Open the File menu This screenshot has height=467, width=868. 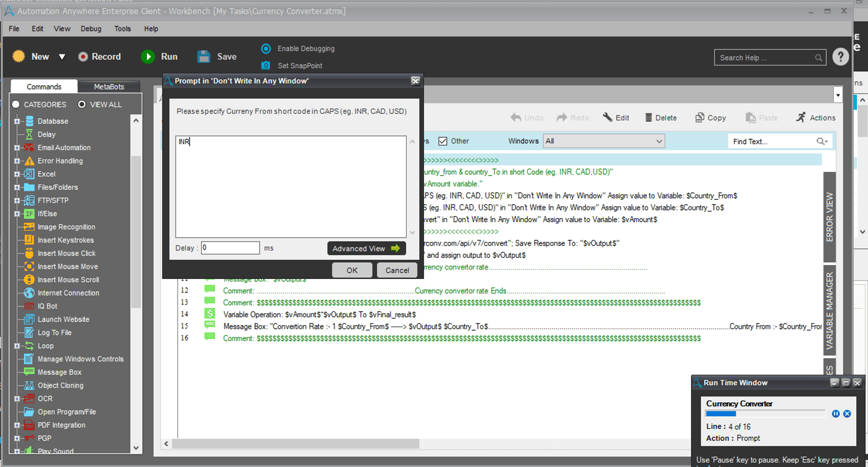[x=14, y=28]
